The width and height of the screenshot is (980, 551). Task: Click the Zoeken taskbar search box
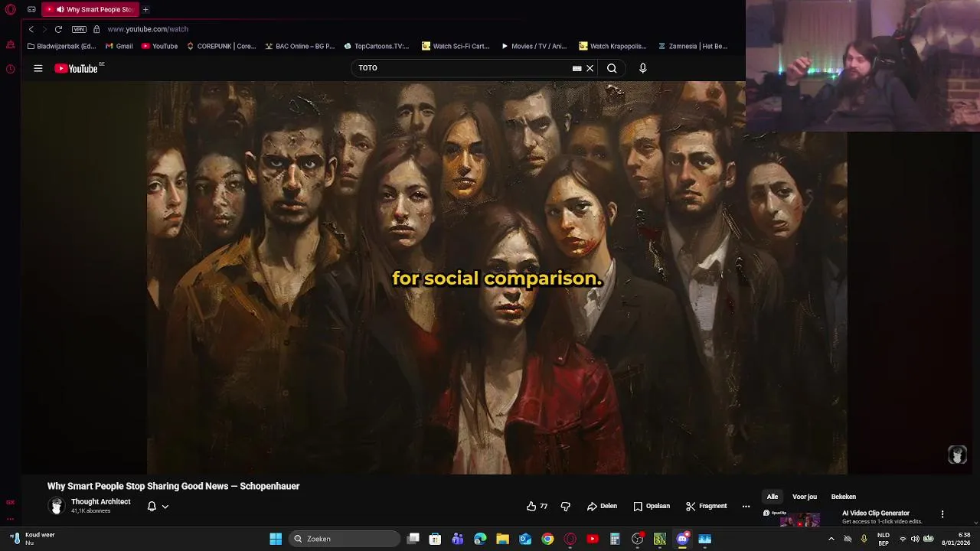[345, 539]
